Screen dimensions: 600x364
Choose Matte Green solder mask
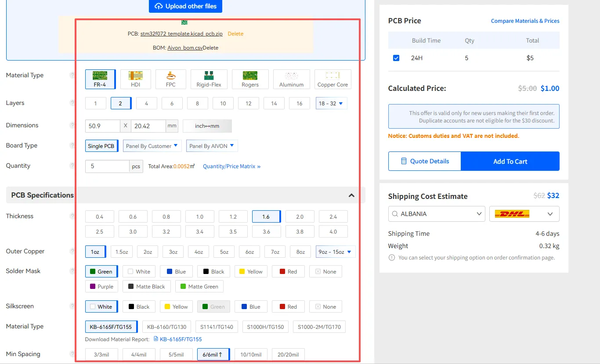pos(199,287)
